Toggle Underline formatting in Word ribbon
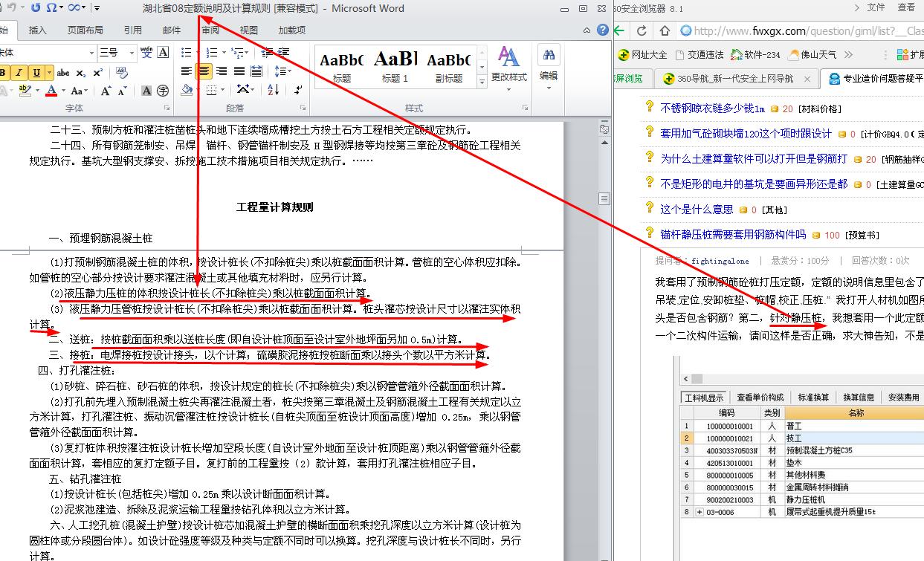The image size is (924, 561). click(36, 73)
